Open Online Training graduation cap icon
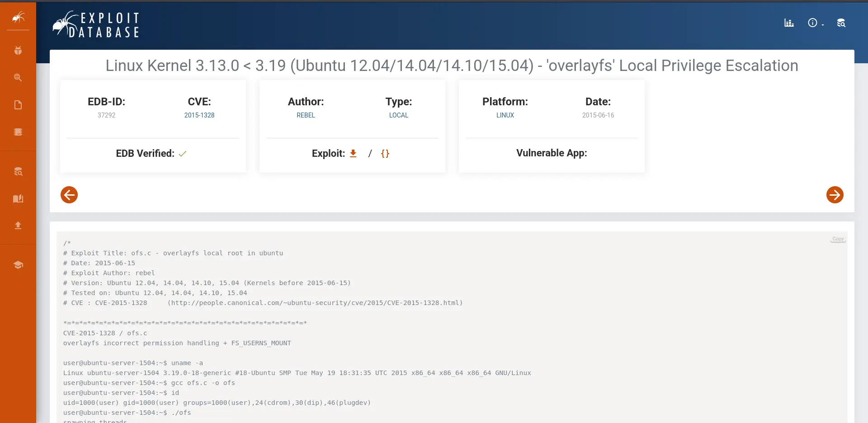 (18, 265)
